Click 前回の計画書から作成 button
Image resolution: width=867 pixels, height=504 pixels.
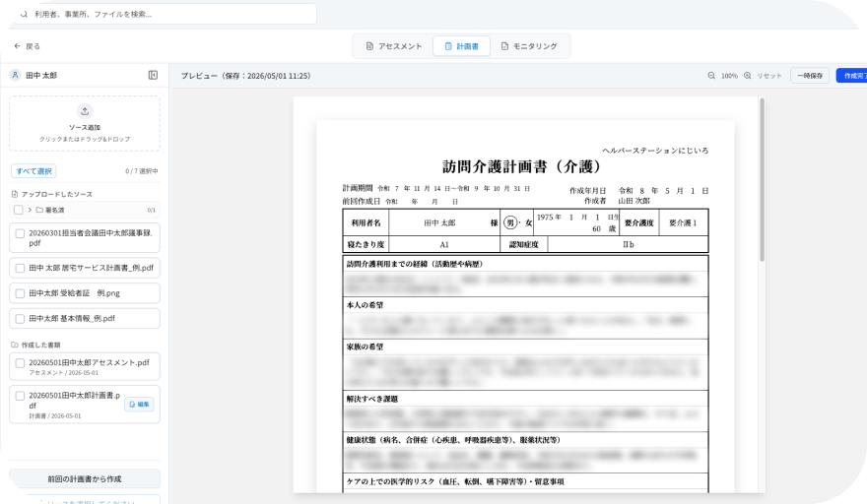coord(85,479)
